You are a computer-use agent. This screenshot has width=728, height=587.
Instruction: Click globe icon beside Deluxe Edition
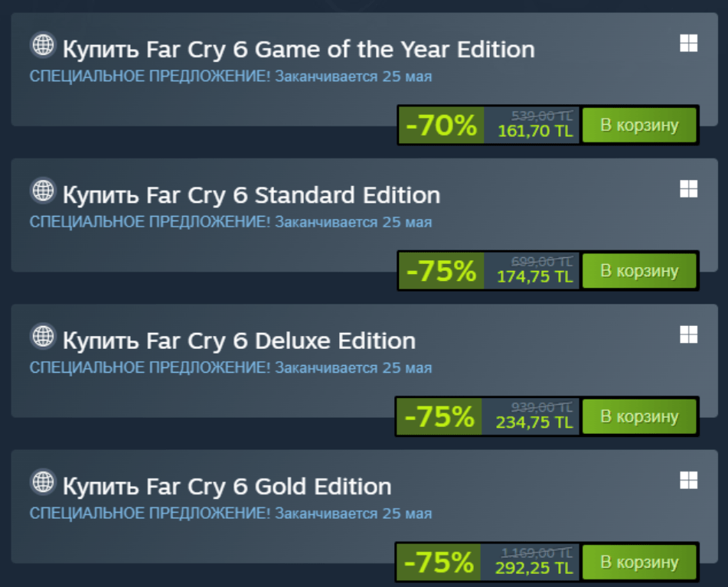click(43, 336)
